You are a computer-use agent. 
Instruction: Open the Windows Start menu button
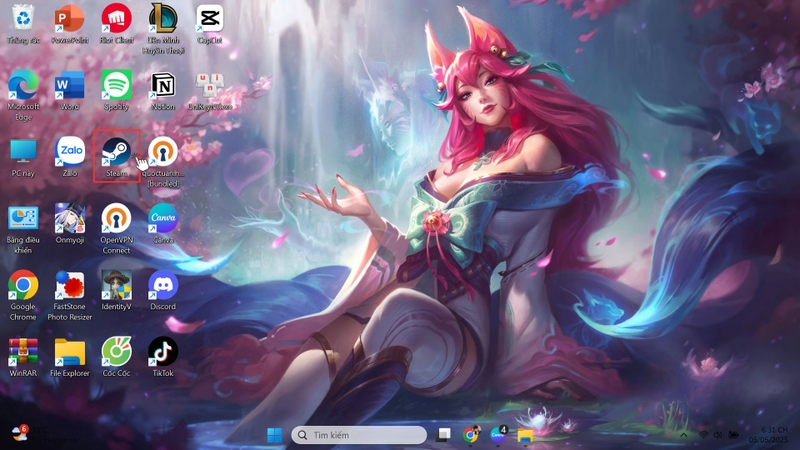point(274,435)
